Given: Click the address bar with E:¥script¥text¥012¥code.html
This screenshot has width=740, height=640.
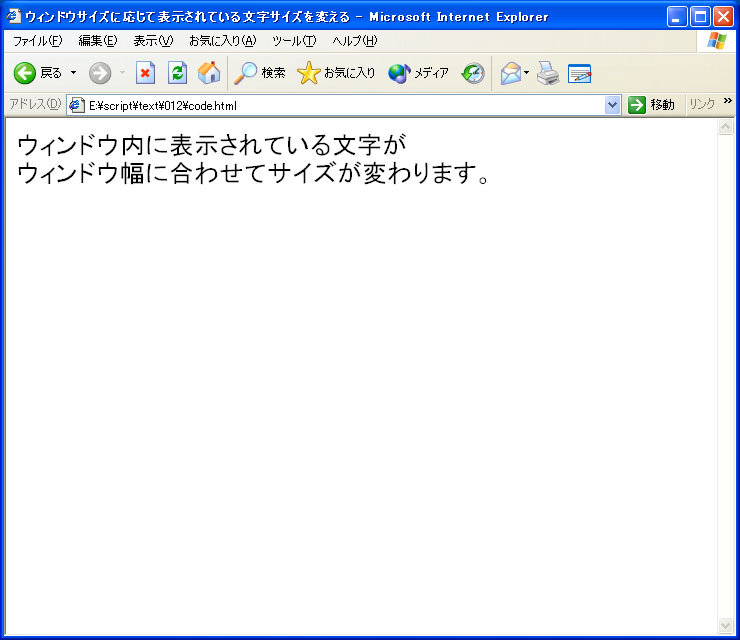Looking at the screenshot, I should click(x=345, y=105).
